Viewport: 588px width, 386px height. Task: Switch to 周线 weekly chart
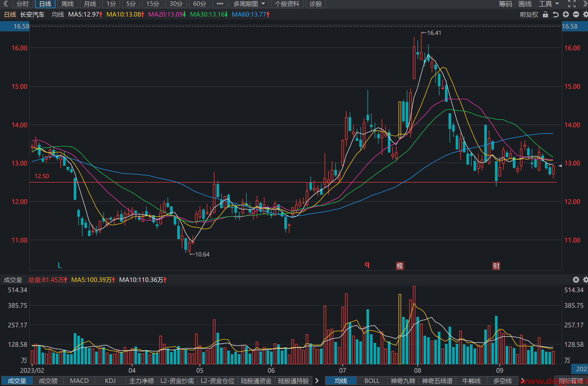click(68, 4)
